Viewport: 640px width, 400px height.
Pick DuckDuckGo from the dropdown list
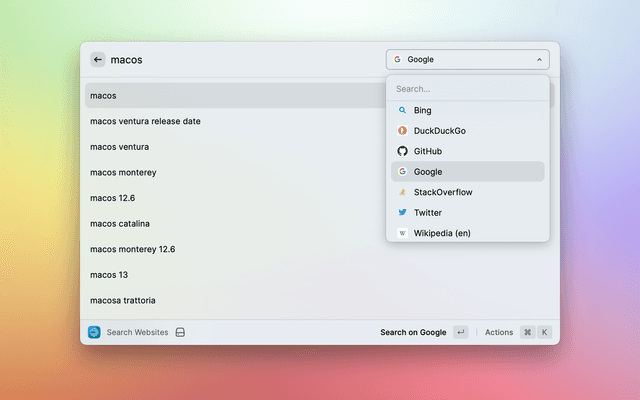tap(439, 130)
